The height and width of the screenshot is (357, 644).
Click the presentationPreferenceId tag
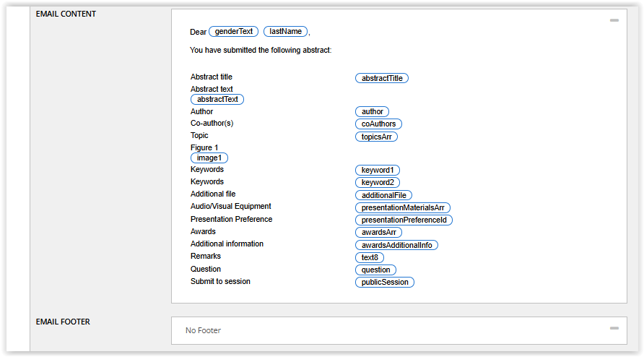[404, 220]
